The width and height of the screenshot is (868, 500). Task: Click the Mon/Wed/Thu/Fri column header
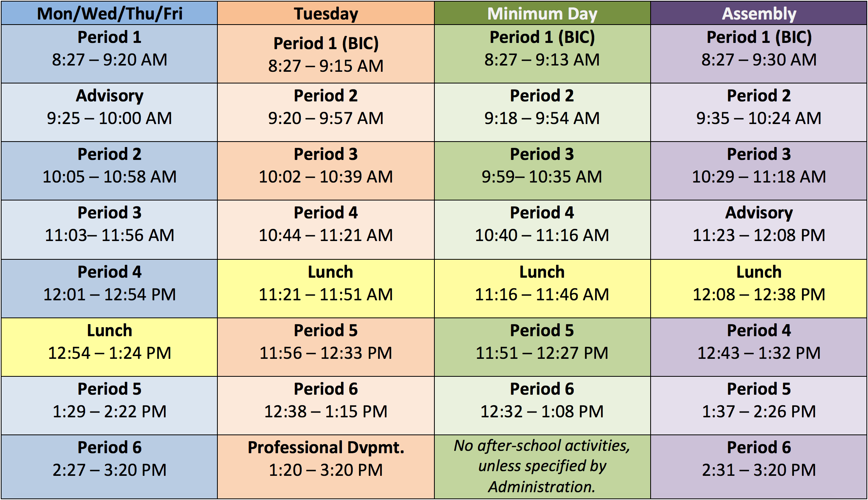click(x=109, y=13)
